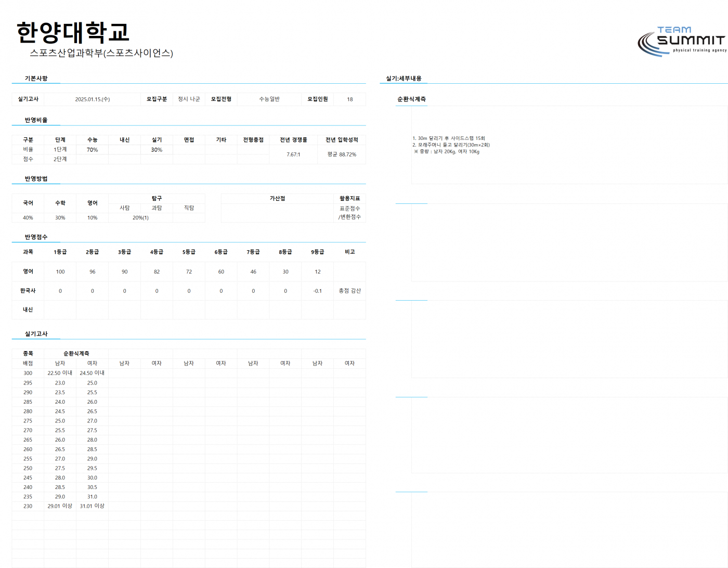Select the 모집인원 label
728x568 pixels.
pyautogui.click(x=317, y=99)
